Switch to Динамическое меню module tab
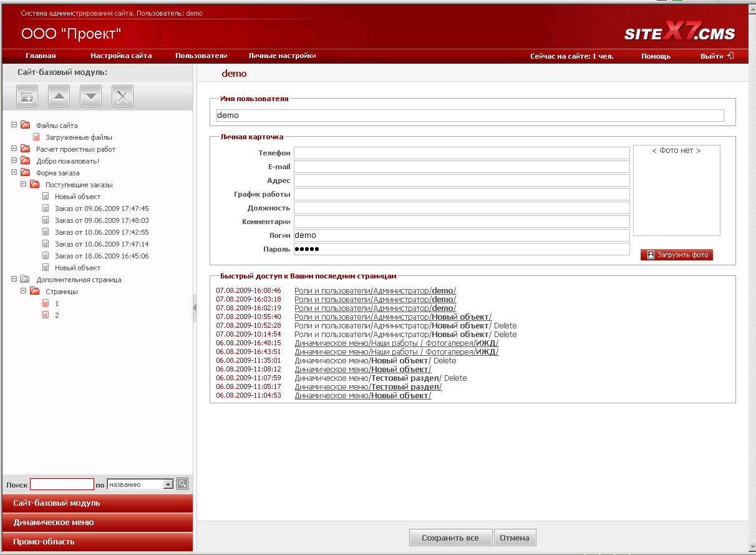Viewport: 756px width, 555px height. [54, 523]
